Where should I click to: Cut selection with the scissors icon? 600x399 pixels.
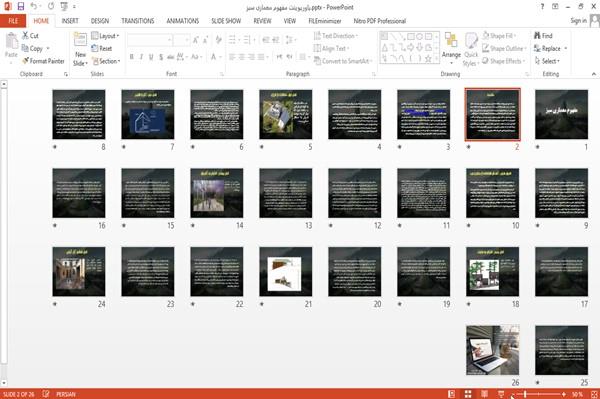pos(26,36)
